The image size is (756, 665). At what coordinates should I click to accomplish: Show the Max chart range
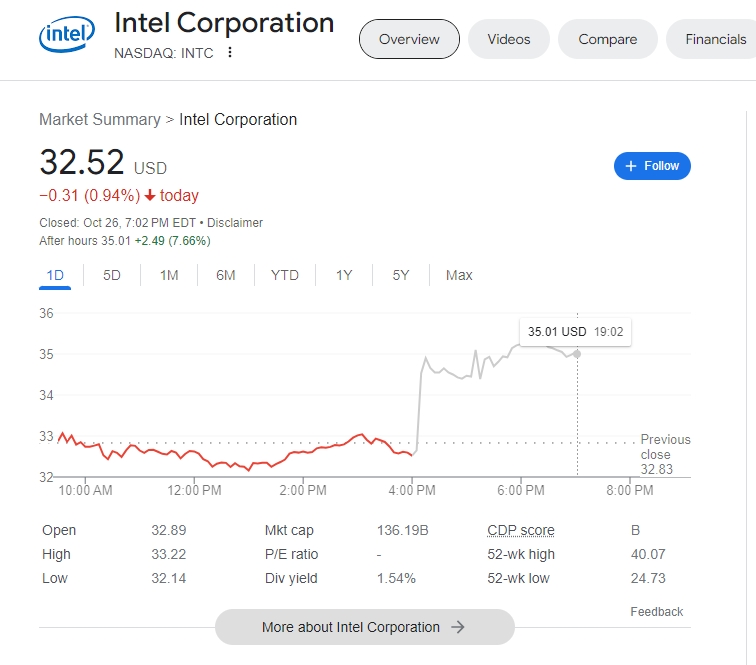coord(459,275)
